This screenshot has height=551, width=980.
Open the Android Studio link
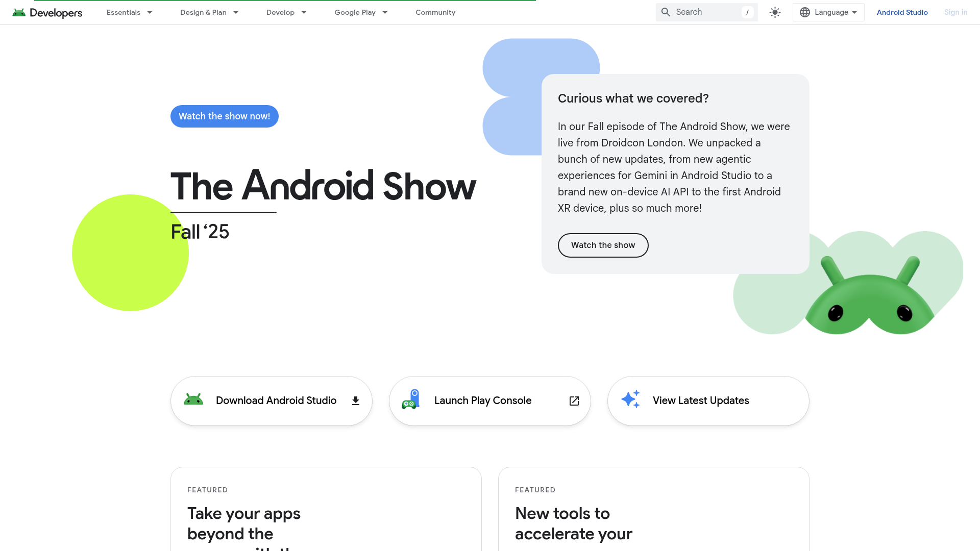[x=902, y=12]
